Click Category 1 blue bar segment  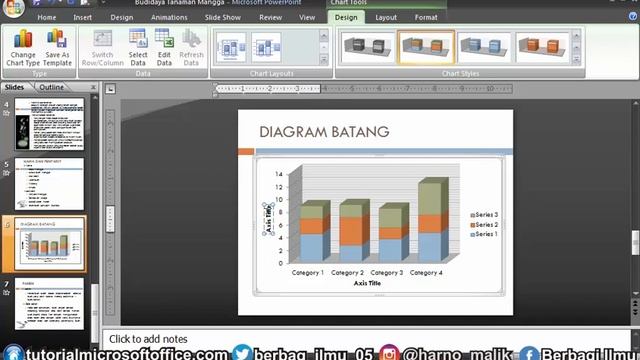pos(311,247)
